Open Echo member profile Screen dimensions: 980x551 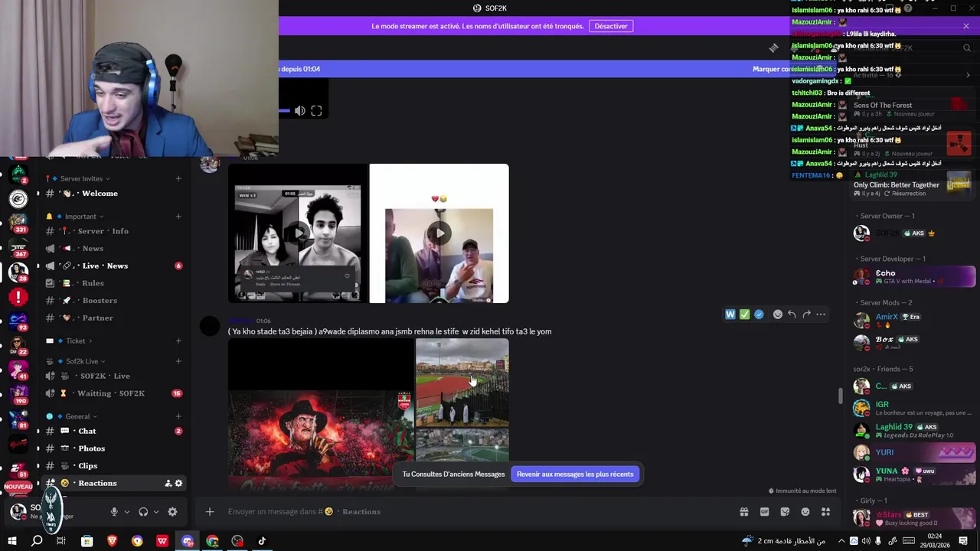click(x=914, y=276)
